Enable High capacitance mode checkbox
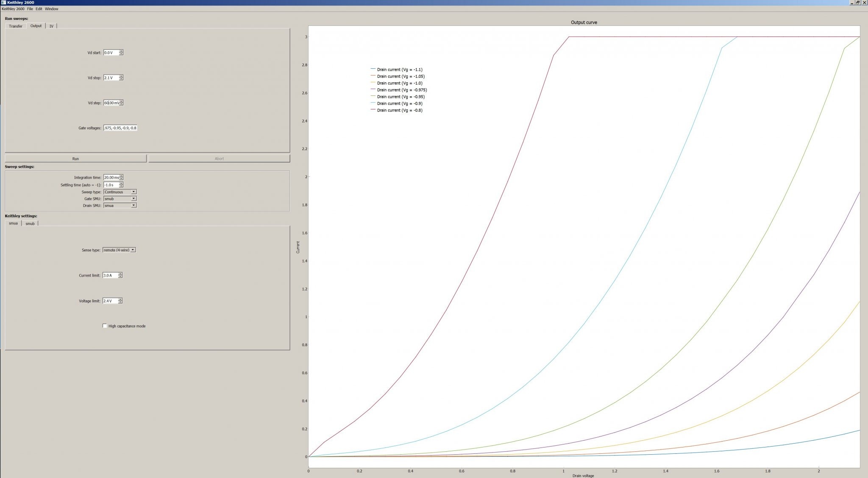The width and height of the screenshot is (868, 478). pyautogui.click(x=105, y=326)
